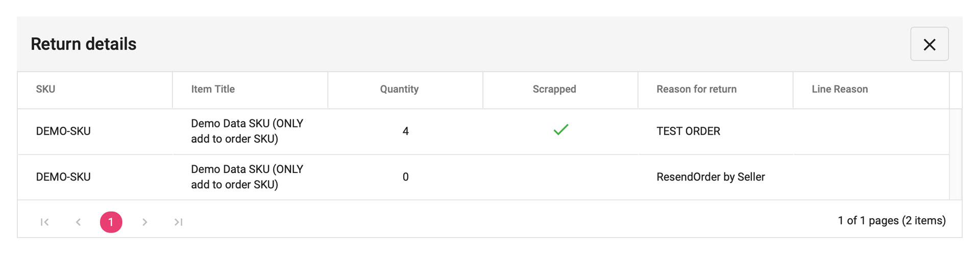Screen dimensions: 980x257
Task: Select DEMO-SKU in the first row
Action: pos(63,131)
